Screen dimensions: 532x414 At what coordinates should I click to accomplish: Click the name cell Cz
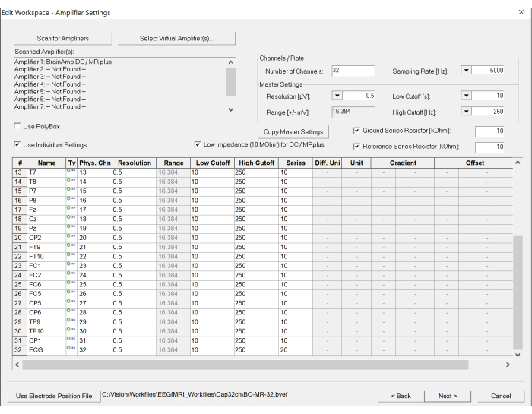47,219
